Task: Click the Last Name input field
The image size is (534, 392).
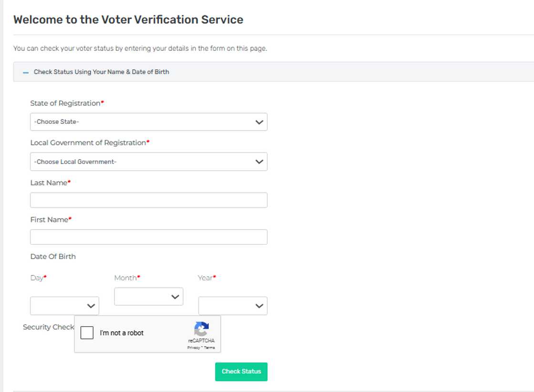Action: click(148, 200)
